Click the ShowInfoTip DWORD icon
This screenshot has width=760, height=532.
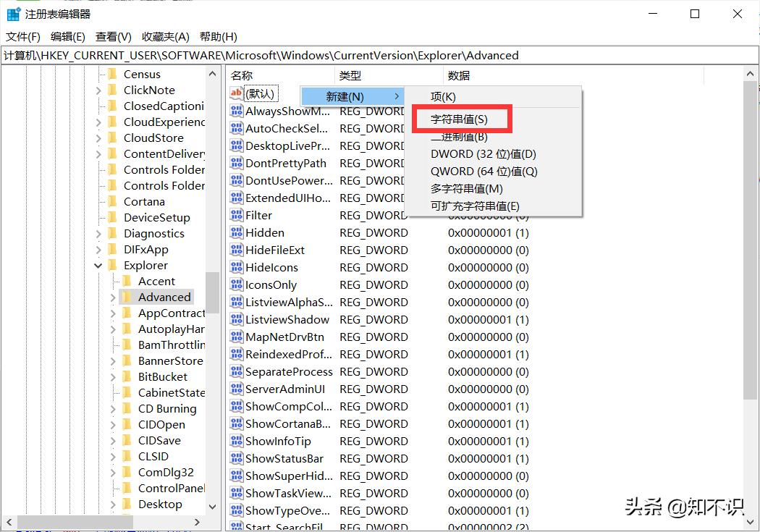click(x=237, y=441)
